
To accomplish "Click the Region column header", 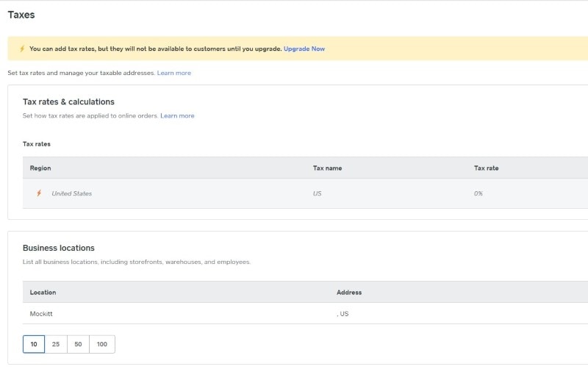I will (40, 168).
